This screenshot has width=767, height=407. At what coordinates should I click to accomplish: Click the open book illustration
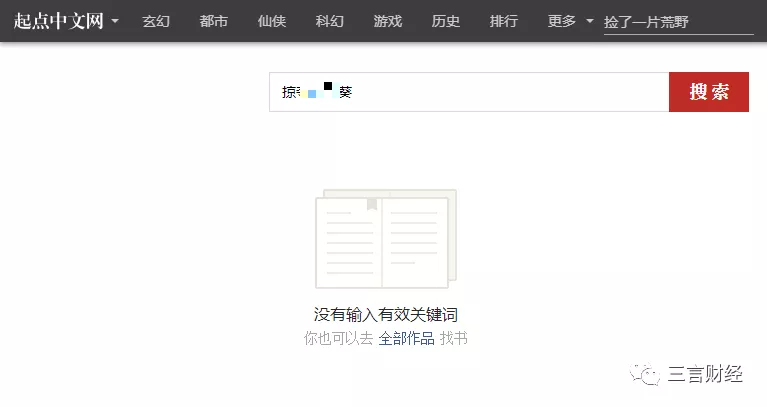pos(386,239)
